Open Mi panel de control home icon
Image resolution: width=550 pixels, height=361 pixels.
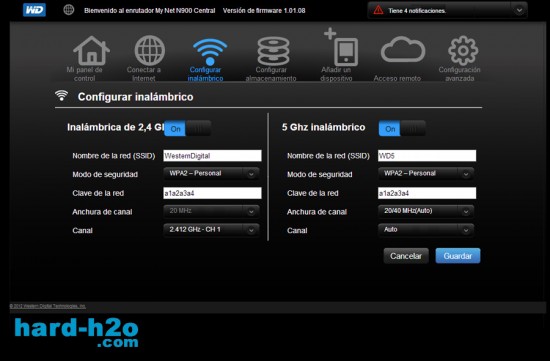point(92,51)
